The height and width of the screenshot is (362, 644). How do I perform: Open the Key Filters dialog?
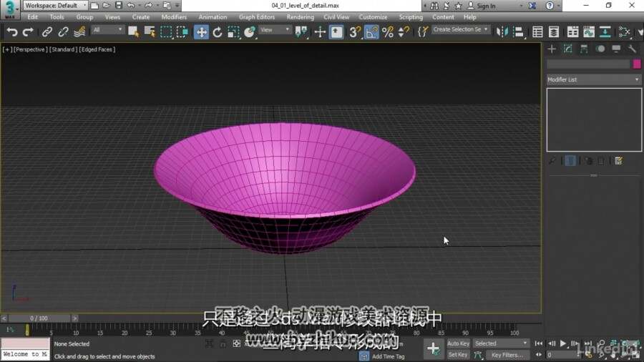click(x=507, y=355)
